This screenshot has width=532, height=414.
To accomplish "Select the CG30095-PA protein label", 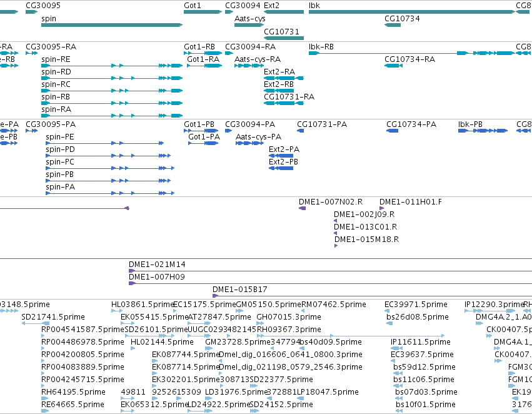I will pyautogui.click(x=51, y=124).
